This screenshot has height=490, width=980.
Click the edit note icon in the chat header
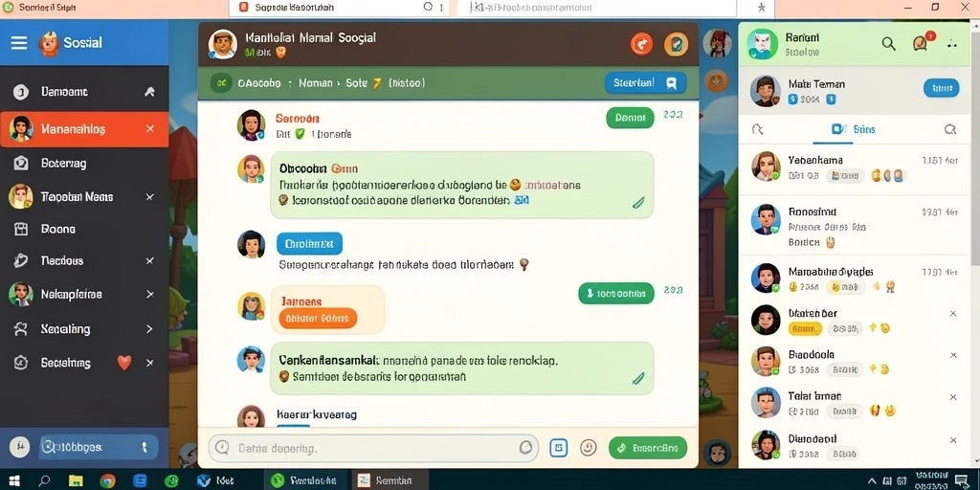coord(677,44)
